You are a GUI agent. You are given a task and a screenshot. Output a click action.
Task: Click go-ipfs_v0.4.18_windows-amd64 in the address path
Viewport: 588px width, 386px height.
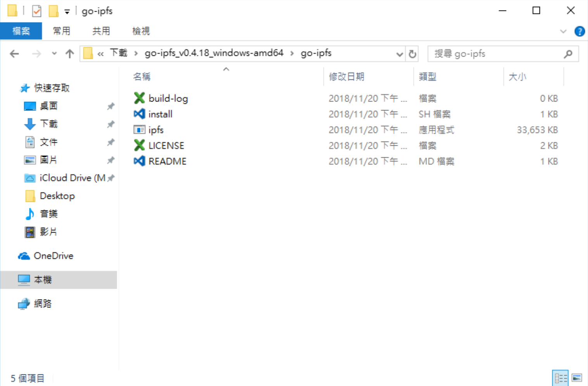point(214,53)
